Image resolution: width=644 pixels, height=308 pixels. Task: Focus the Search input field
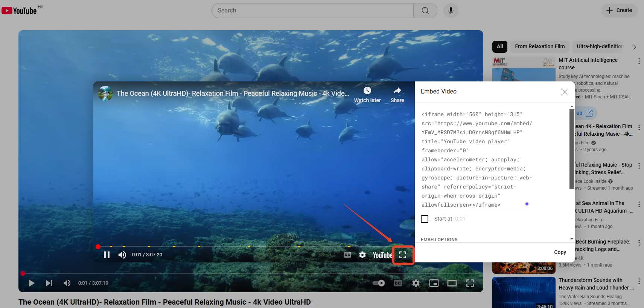312,11
